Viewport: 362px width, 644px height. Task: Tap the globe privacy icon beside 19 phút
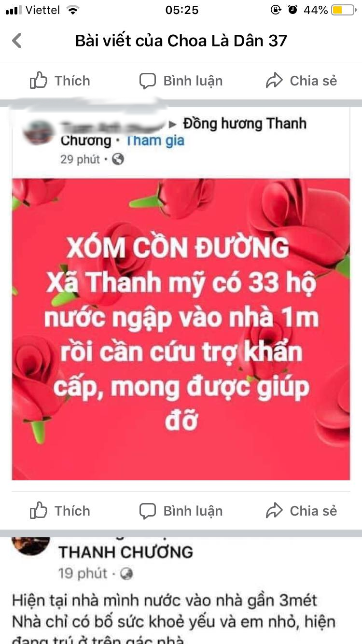(126, 574)
